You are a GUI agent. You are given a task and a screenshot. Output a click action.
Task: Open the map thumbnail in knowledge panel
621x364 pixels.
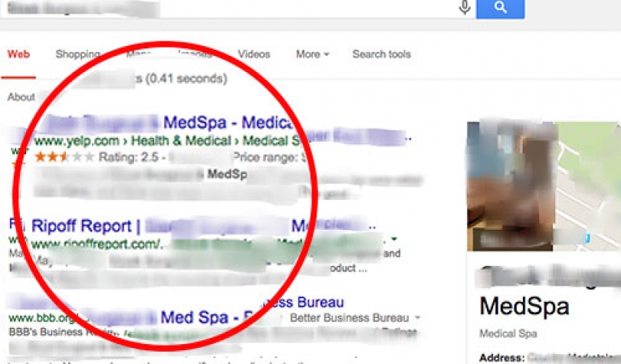coord(587,186)
